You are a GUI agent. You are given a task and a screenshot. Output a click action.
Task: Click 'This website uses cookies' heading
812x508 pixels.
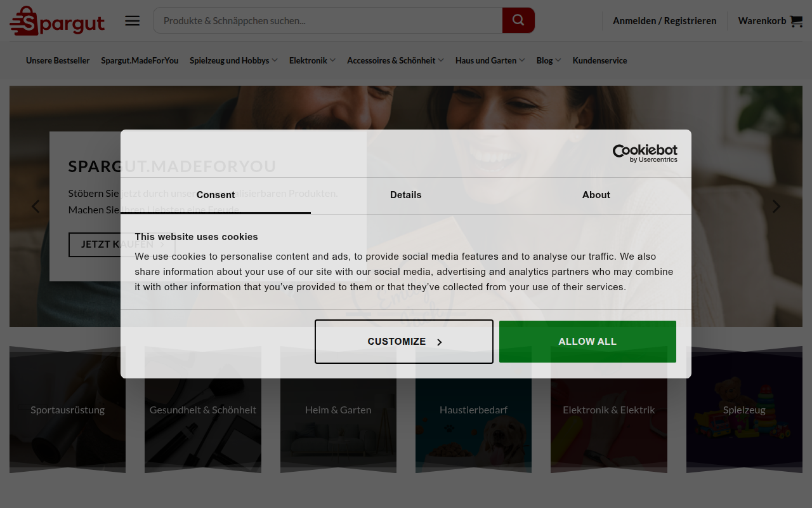(x=196, y=237)
